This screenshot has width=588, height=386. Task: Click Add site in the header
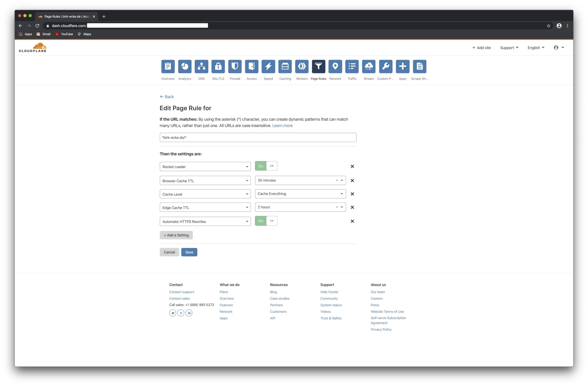[x=481, y=48]
